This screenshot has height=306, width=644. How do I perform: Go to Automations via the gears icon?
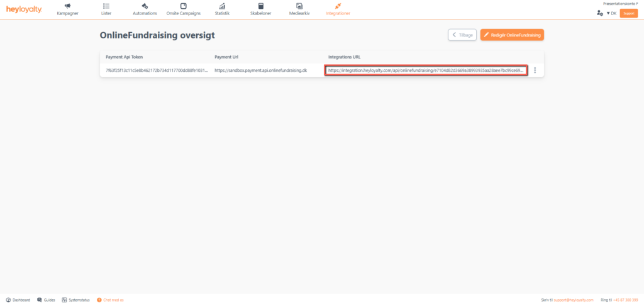click(x=145, y=6)
